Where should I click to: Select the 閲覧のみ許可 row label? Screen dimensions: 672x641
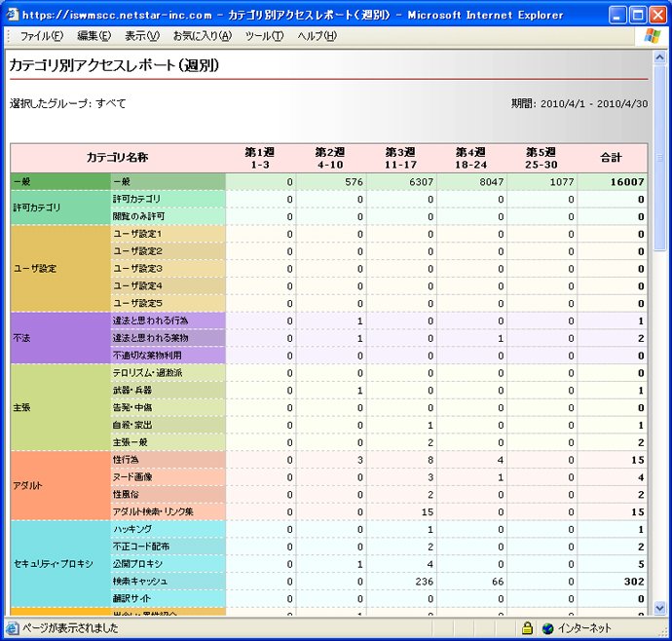point(168,216)
